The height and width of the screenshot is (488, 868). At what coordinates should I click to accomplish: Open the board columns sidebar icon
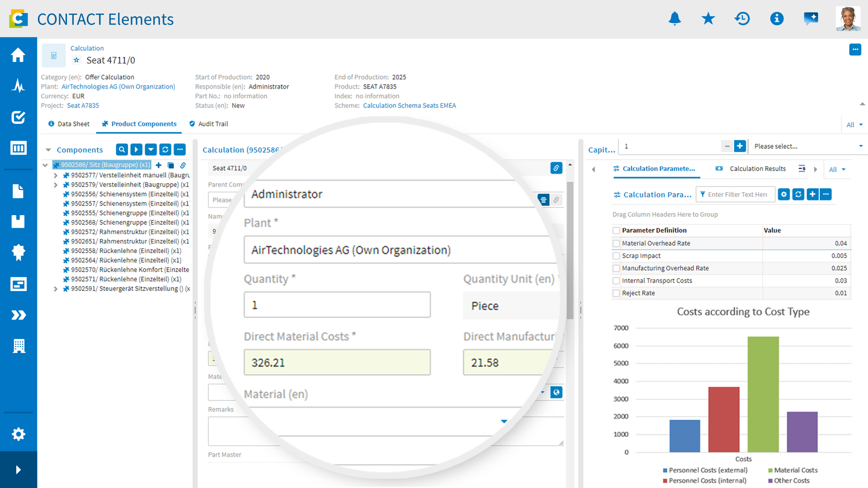tap(18, 148)
